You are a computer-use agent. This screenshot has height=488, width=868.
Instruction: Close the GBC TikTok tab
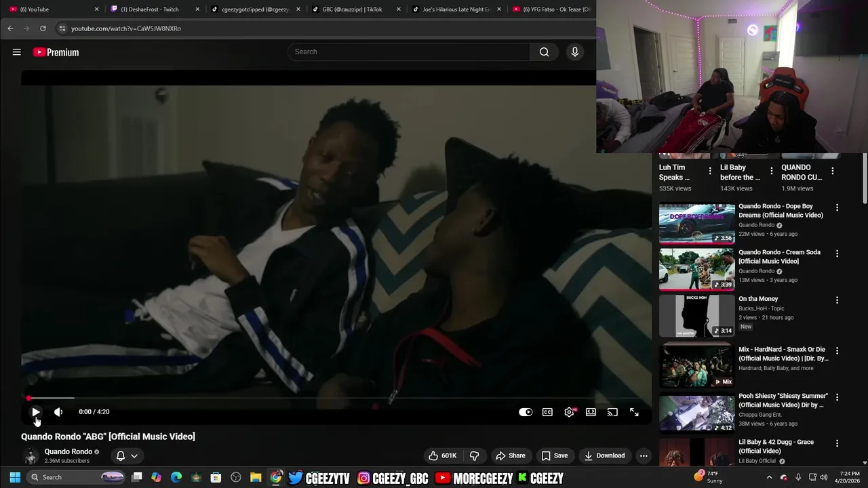(x=399, y=9)
